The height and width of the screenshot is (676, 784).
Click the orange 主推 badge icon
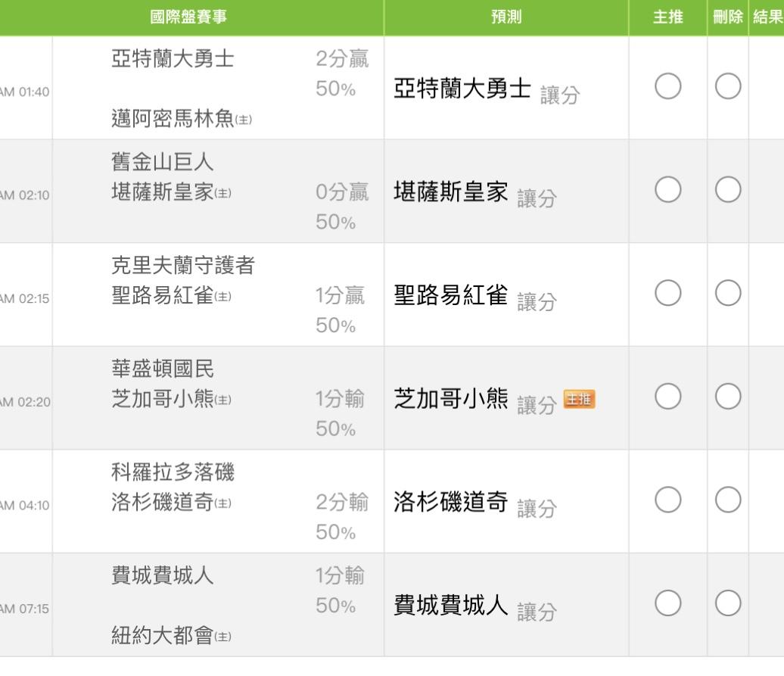tap(580, 399)
